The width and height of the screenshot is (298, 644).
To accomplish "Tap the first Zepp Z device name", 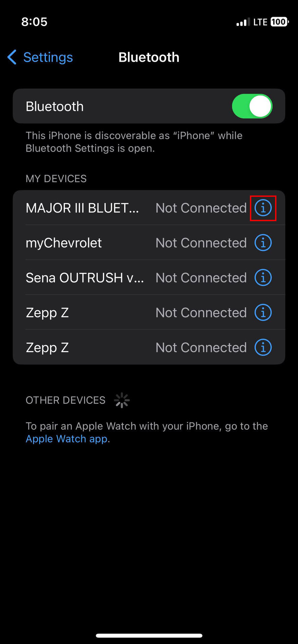I will [x=47, y=313].
